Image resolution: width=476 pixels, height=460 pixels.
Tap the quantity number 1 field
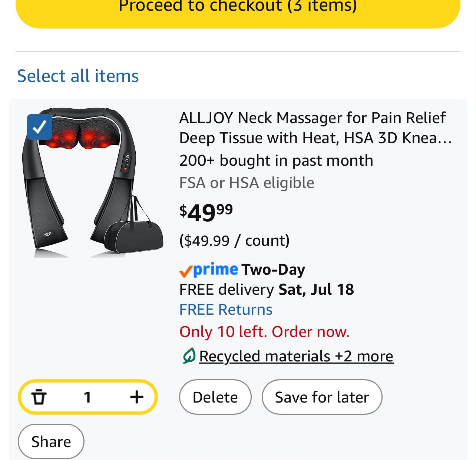(87, 397)
